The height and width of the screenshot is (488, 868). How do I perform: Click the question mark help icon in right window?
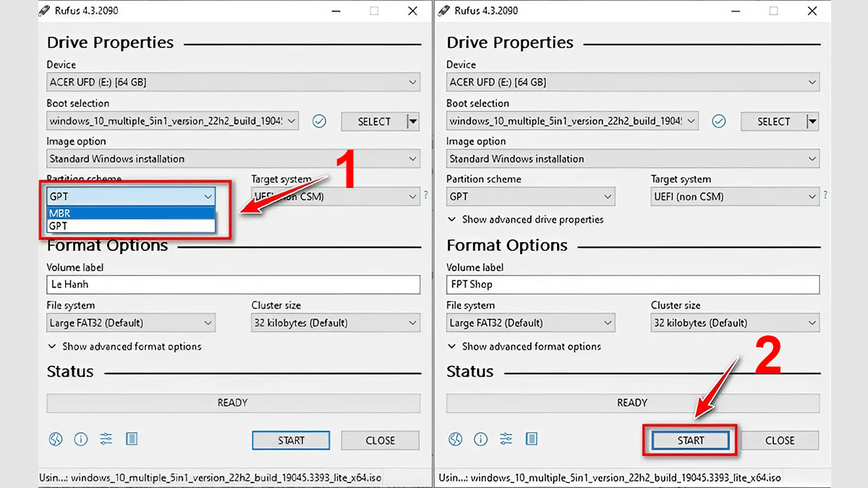click(825, 196)
